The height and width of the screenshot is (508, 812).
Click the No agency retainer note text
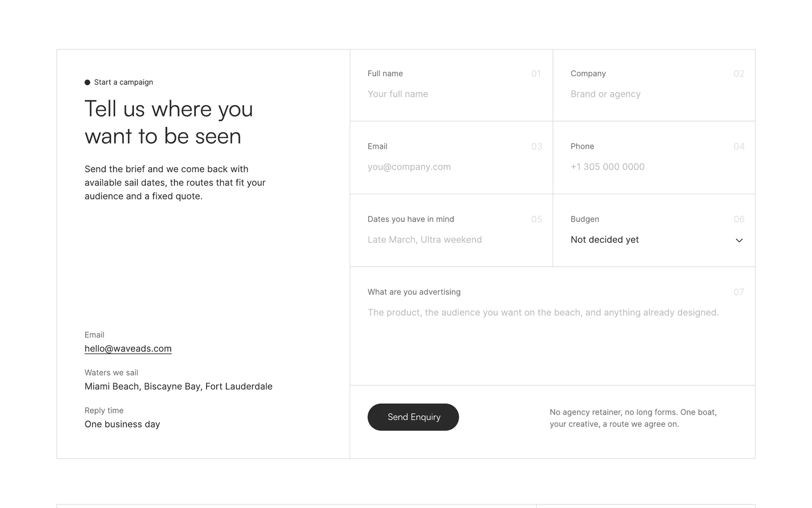coord(633,418)
